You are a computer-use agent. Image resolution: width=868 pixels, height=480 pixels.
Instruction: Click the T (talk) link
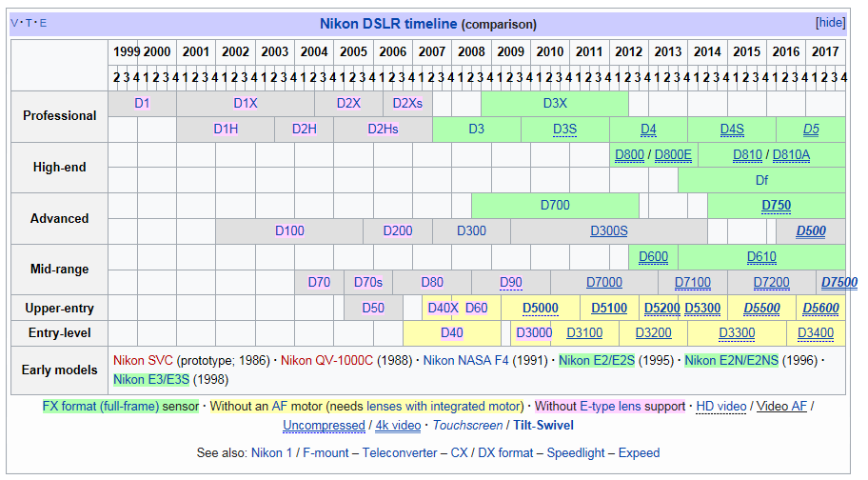29,23
